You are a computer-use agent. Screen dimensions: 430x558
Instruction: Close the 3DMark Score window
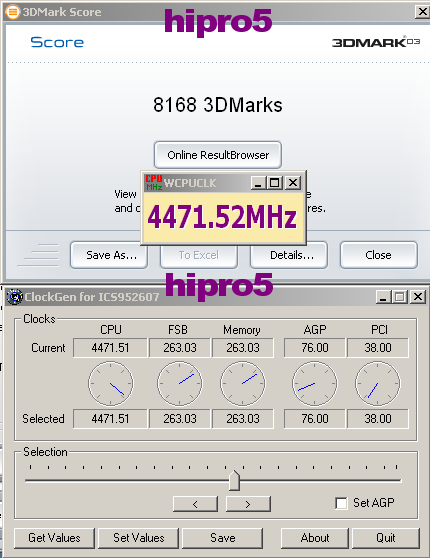coord(422,12)
